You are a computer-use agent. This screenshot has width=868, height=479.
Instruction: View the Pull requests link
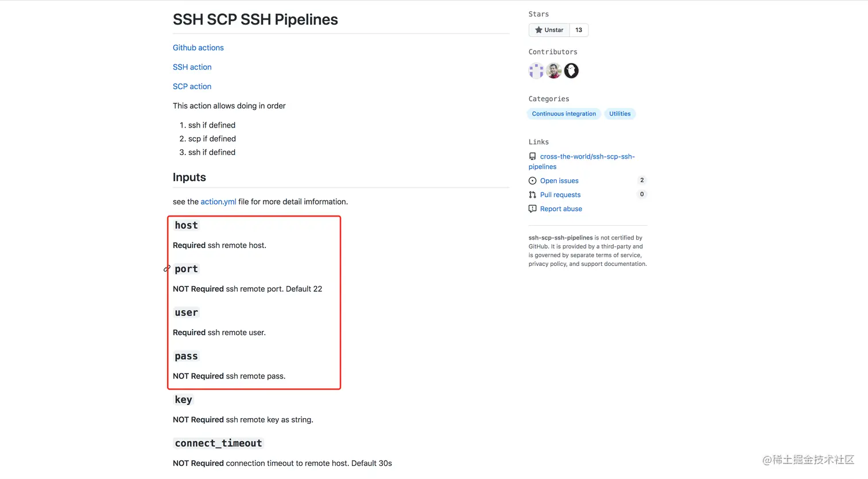coord(560,195)
